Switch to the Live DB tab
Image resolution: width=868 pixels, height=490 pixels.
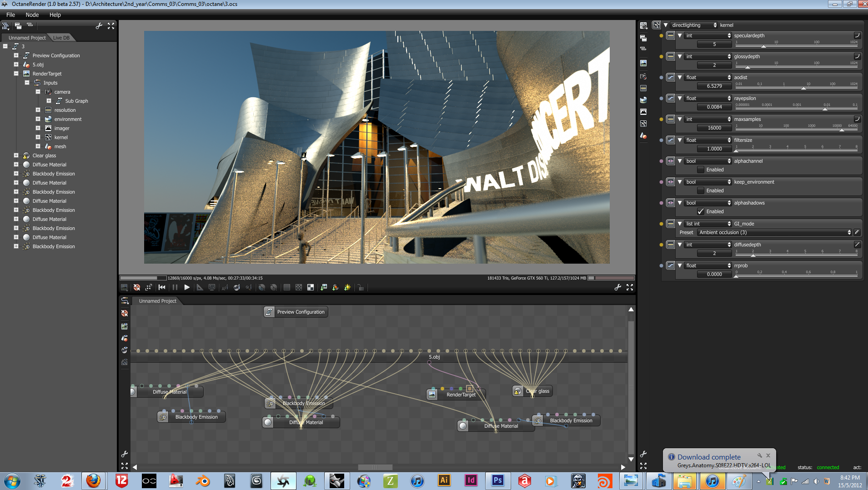point(61,38)
